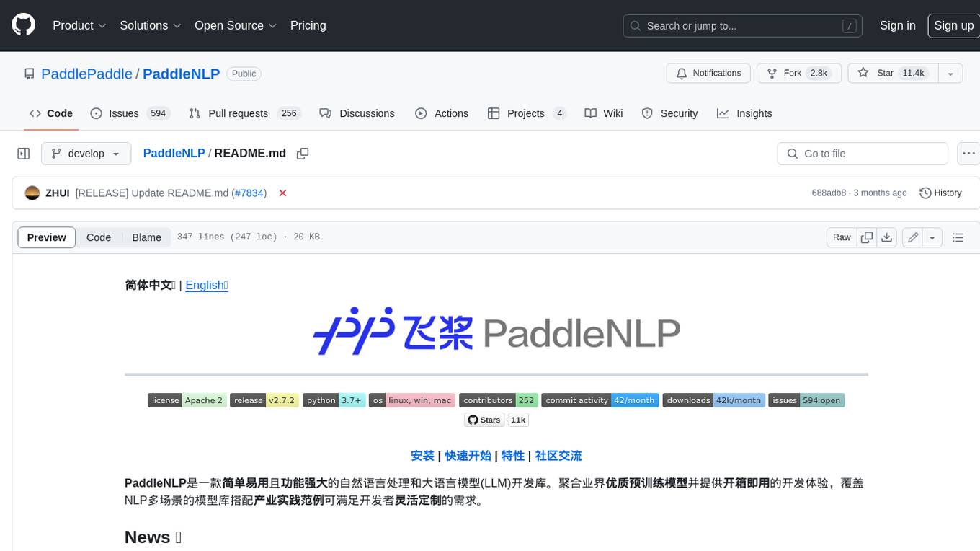The height and width of the screenshot is (551, 980).
Task: Edit the file with pencil icon
Action: [913, 237]
